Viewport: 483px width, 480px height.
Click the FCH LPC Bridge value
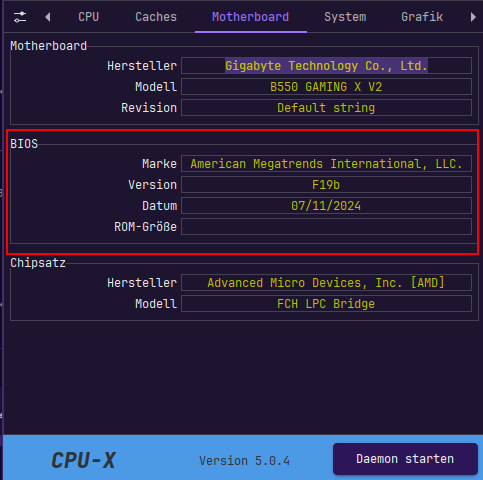point(326,304)
